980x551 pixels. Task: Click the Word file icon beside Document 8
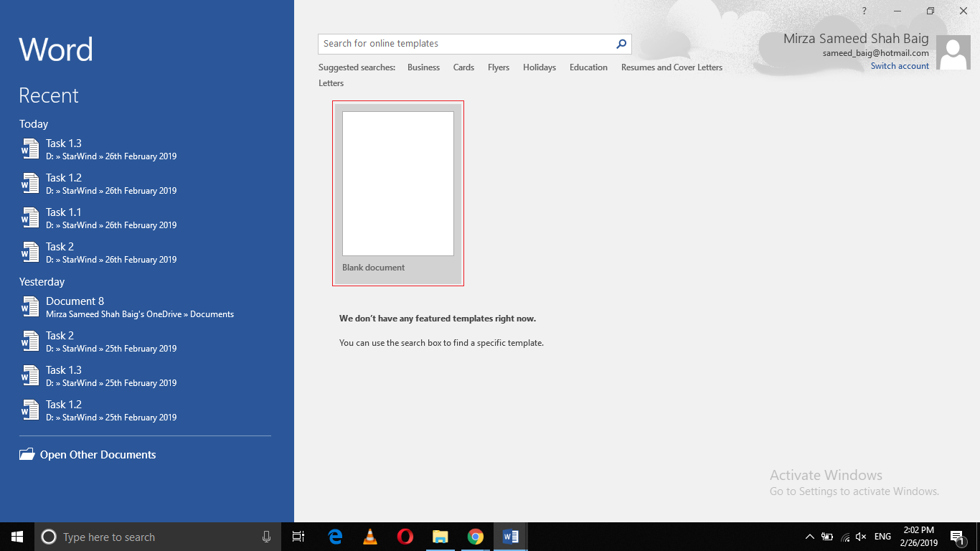(29, 307)
